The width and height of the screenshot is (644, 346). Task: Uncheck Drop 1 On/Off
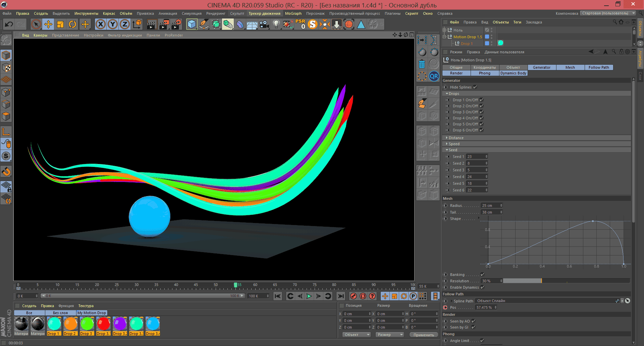pyautogui.click(x=481, y=100)
